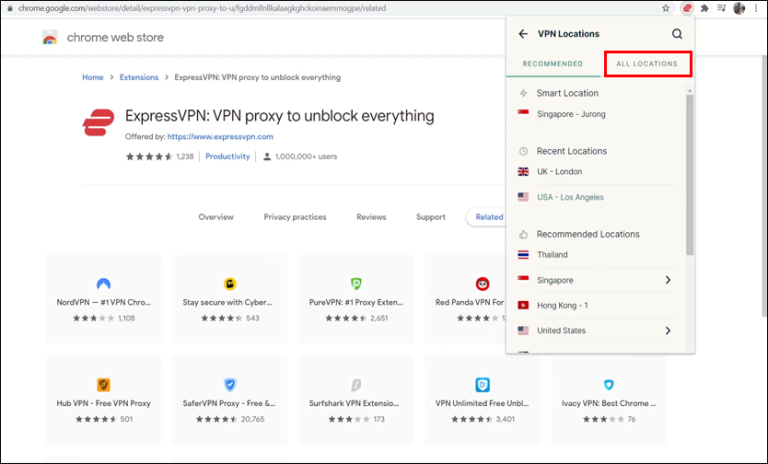Open search in the VPN Locations panel
Image resolution: width=768 pixels, height=464 pixels.
pos(677,34)
